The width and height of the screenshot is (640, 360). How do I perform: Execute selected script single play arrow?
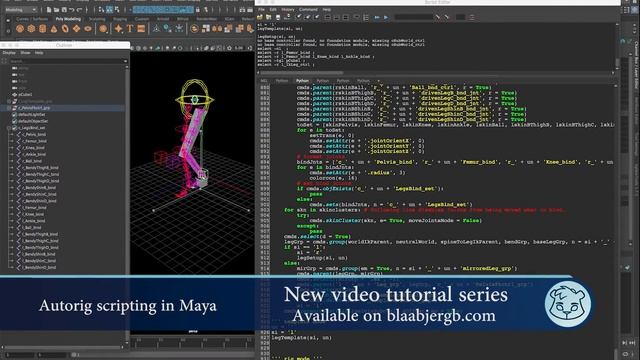(386, 17)
